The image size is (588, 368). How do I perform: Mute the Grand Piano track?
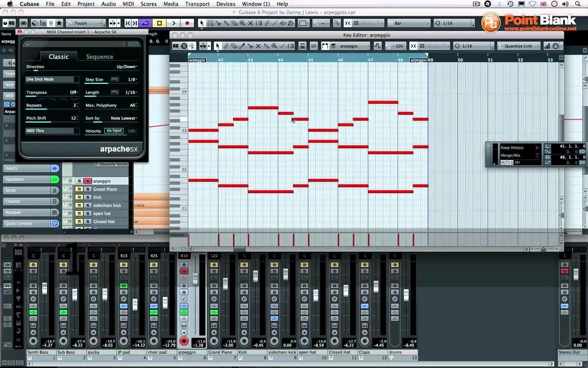(79, 189)
